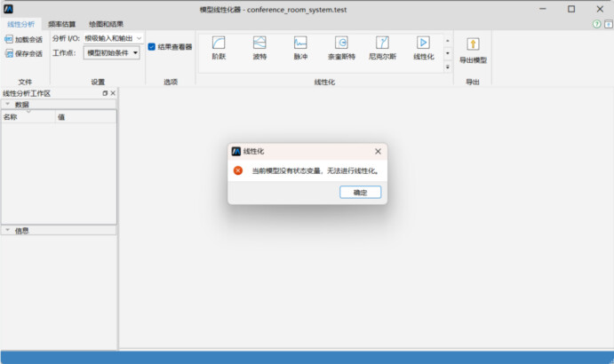Open the 脉冲 impulse response tool
Viewport: 614px width, 364px height.
[x=300, y=48]
